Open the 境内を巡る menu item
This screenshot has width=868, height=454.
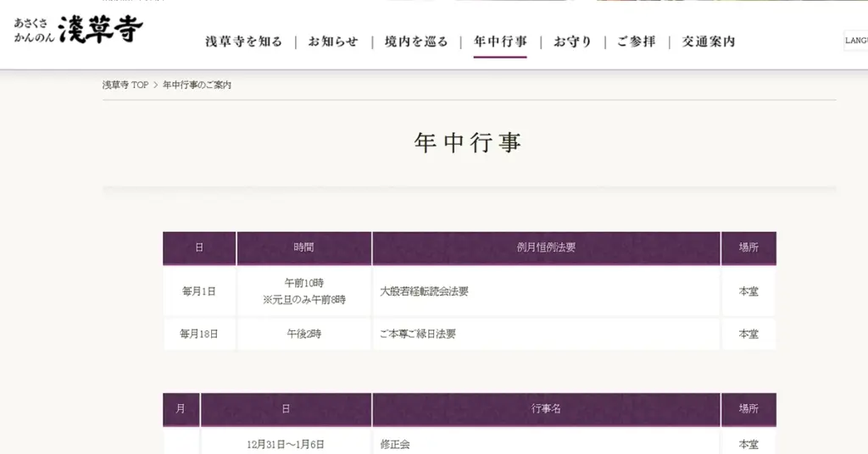pyautogui.click(x=416, y=42)
